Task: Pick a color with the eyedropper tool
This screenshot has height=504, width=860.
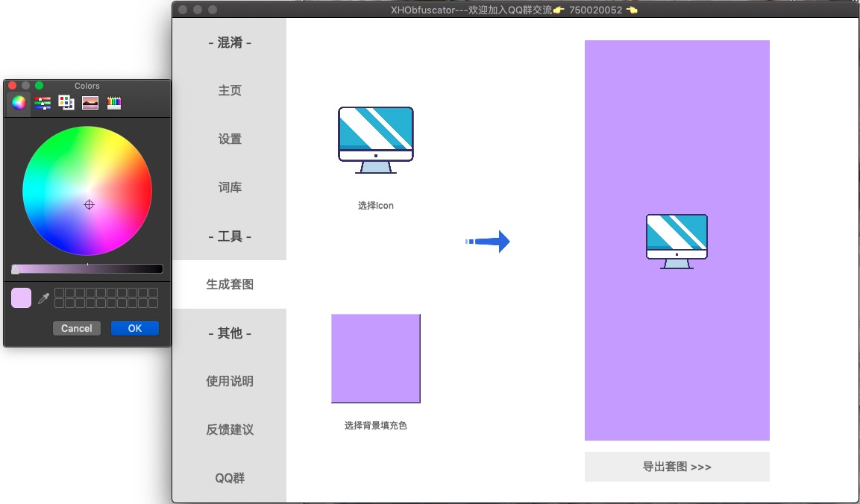Action: [45, 297]
